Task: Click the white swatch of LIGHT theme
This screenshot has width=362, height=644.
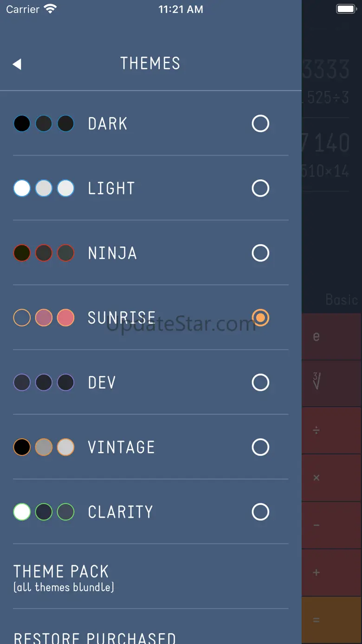Action: coord(22,189)
